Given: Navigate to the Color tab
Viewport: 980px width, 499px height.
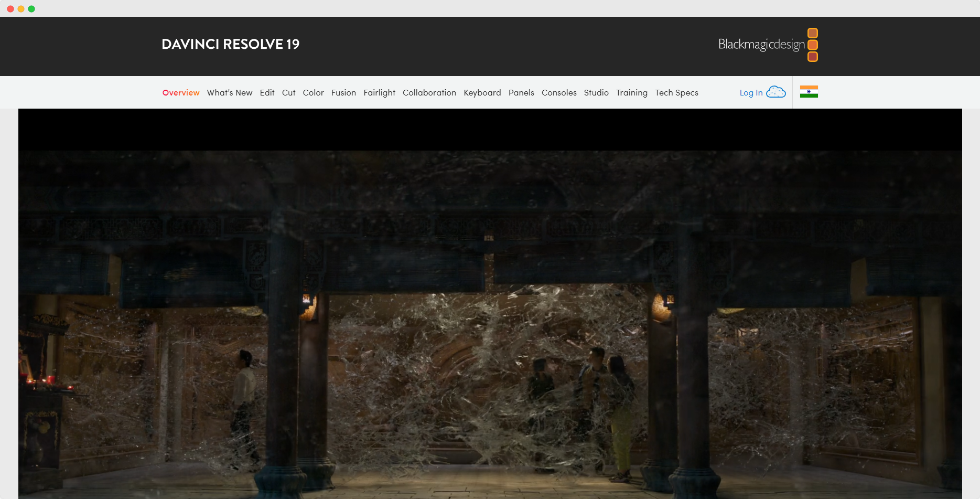Looking at the screenshot, I should (314, 93).
